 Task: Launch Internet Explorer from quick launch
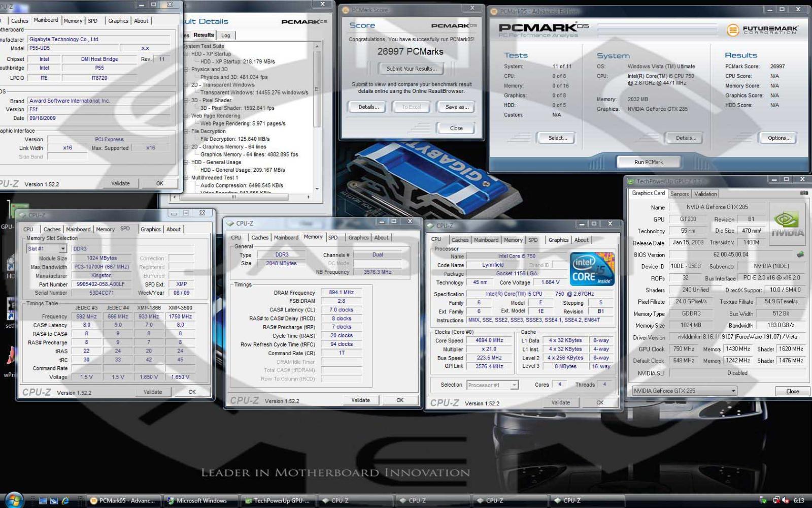click(x=65, y=501)
